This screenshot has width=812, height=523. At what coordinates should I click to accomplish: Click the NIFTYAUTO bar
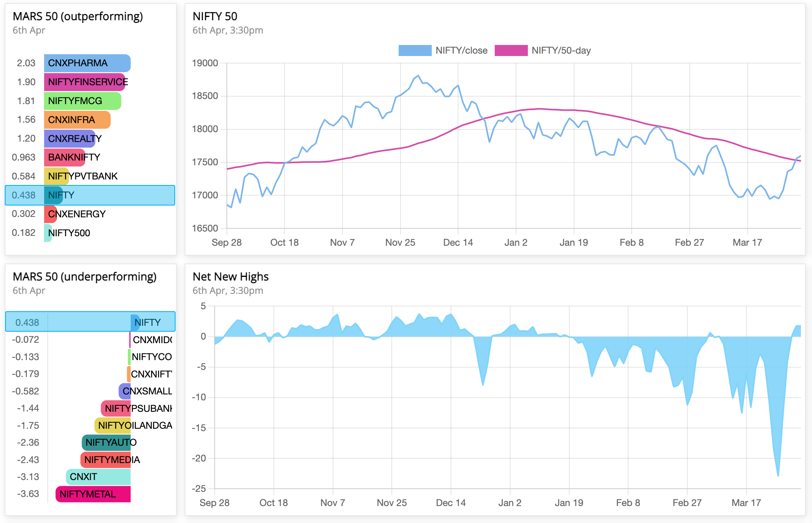click(x=107, y=443)
